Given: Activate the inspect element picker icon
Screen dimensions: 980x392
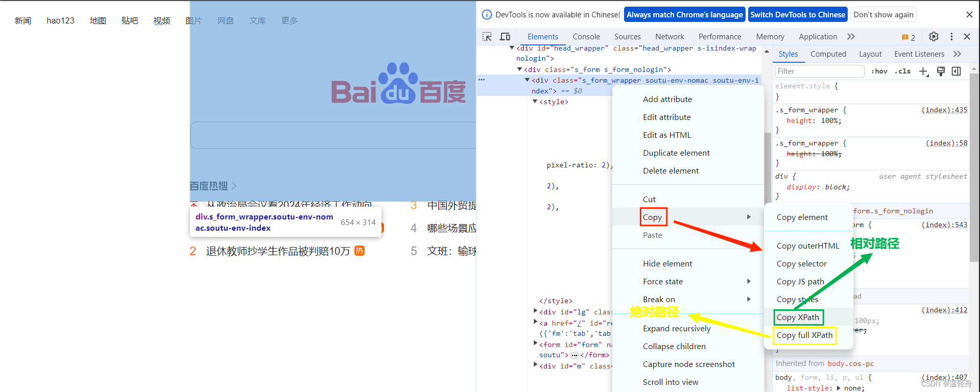Looking at the screenshot, I should pyautogui.click(x=487, y=37).
